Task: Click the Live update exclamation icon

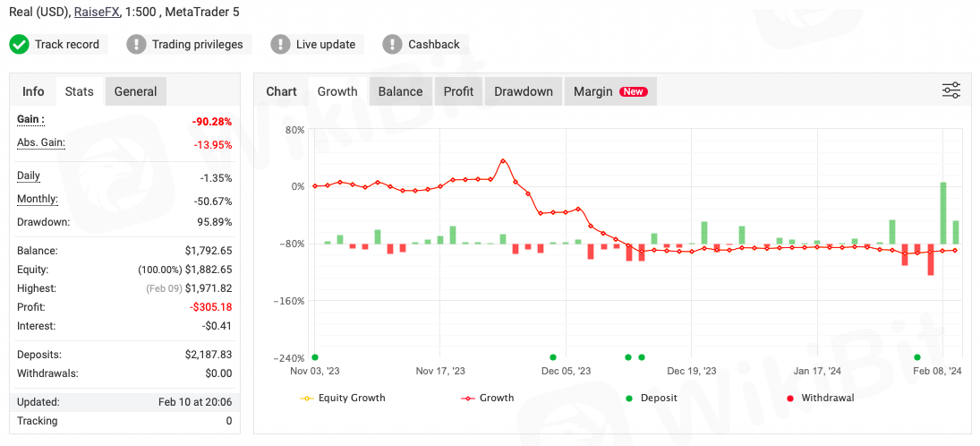Action: [280, 44]
